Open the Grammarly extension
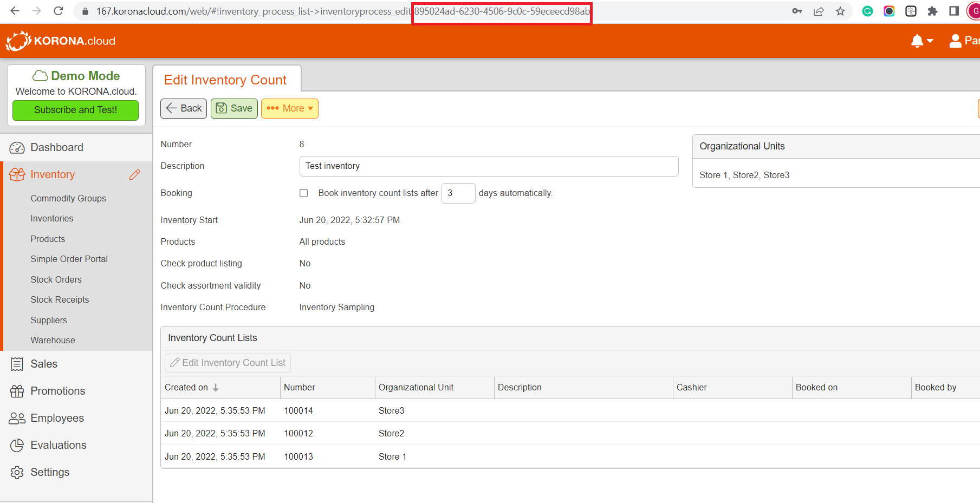Image resolution: width=980 pixels, height=503 pixels. [x=867, y=11]
